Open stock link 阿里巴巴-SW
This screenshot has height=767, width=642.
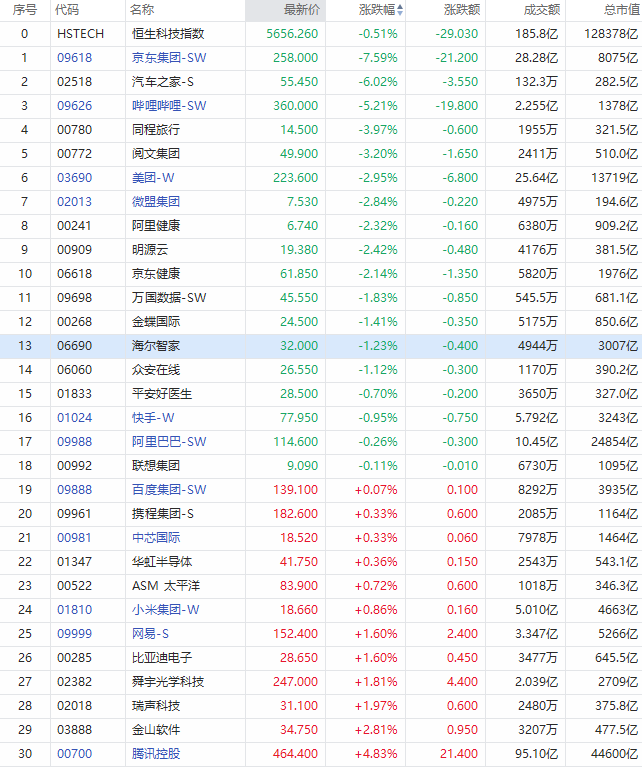[x=169, y=442]
